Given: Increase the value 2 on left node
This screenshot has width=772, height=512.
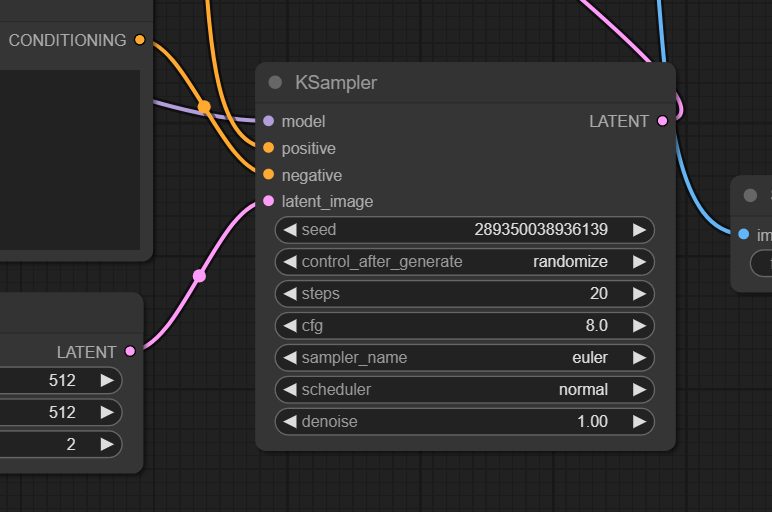Looking at the screenshot, I should 107,445.
